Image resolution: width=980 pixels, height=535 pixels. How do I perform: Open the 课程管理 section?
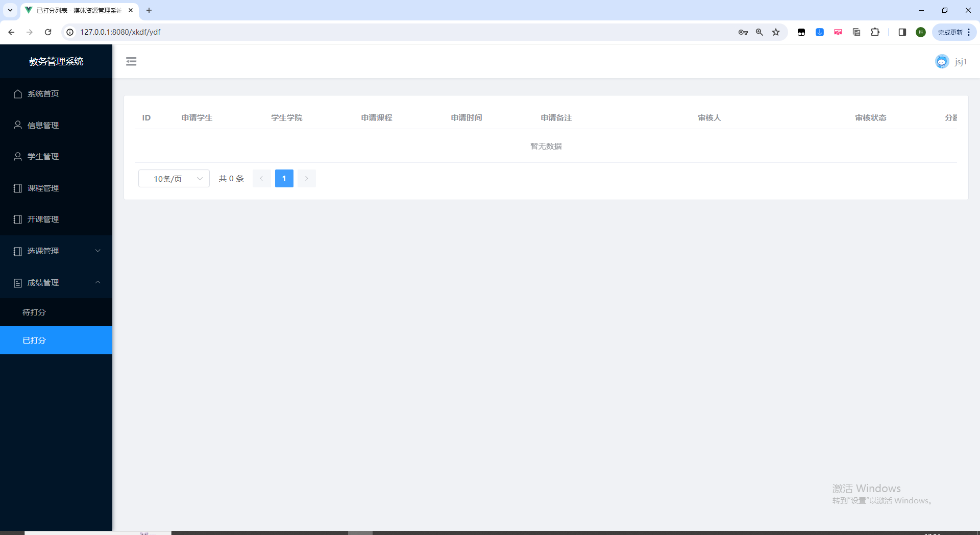coord(43,188)
